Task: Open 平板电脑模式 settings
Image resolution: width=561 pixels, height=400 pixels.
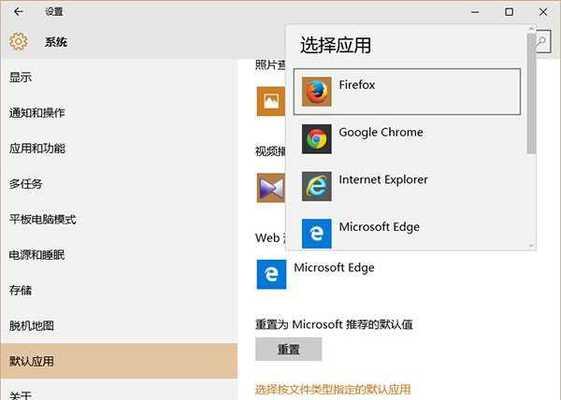Action: point(43,219)
